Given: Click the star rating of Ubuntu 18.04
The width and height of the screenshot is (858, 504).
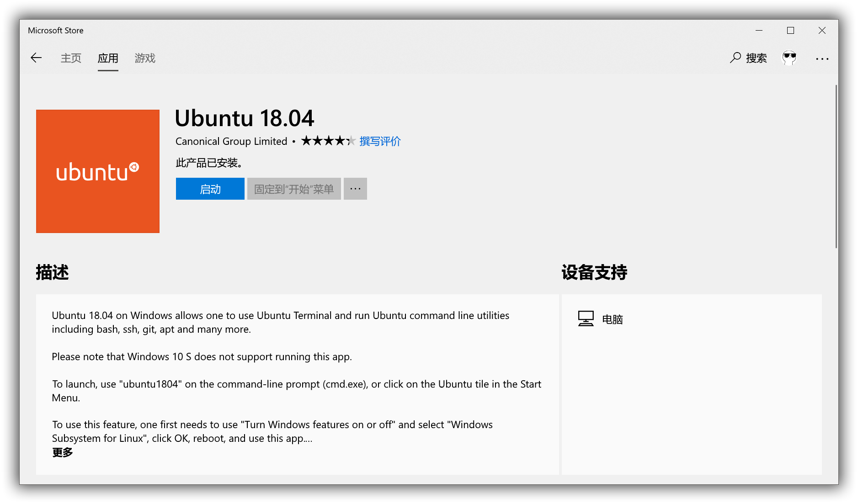Looking at the screenshot, I should [328, 141].
